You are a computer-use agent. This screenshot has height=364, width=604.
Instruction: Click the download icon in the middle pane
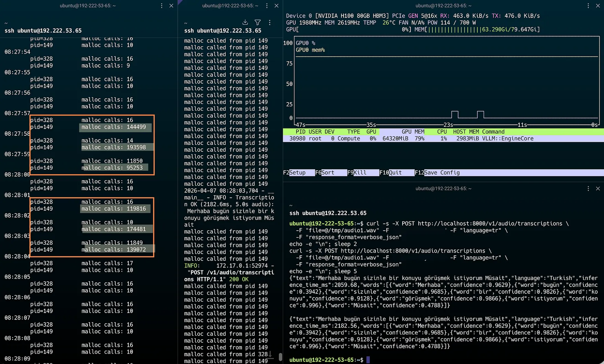[245, 22]
